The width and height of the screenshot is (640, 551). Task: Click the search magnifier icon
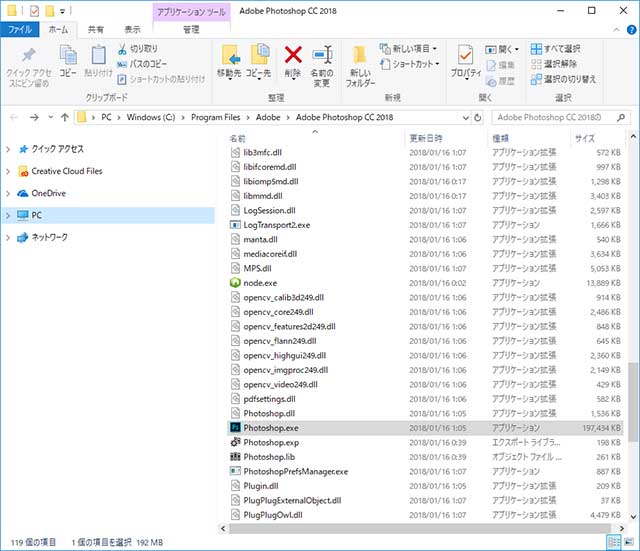(x=621, y=118)
